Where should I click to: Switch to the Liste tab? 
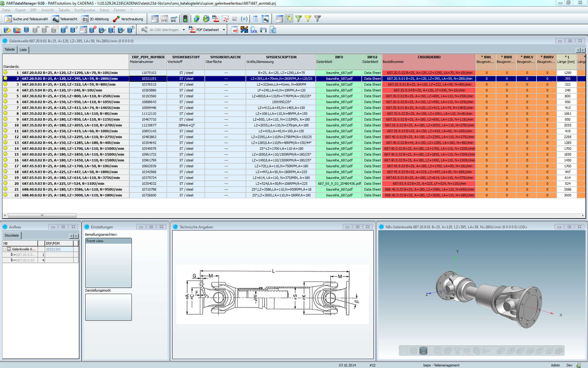point(23,50)
